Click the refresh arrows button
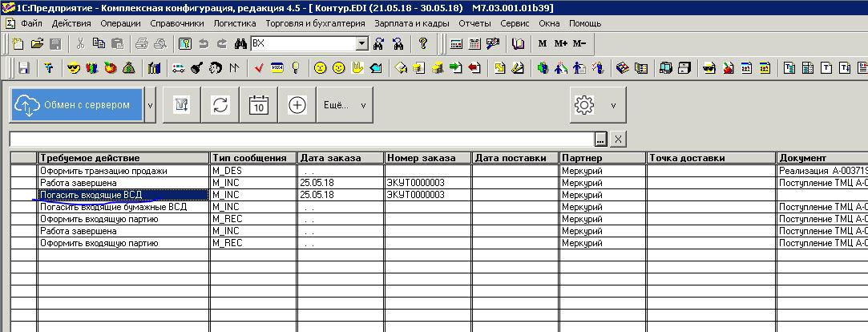Screen dimensions: 868x332 click(220, 105)
